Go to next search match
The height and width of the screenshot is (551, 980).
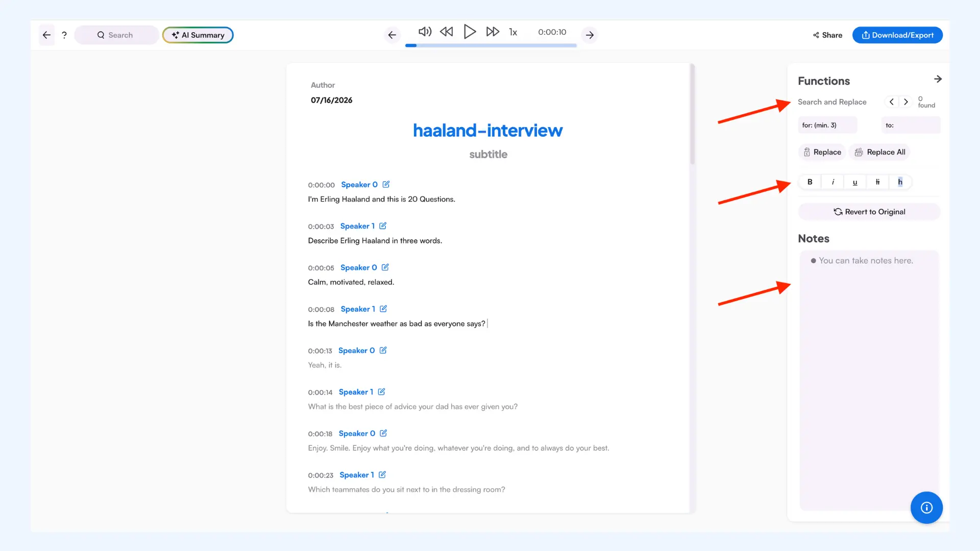906,102
